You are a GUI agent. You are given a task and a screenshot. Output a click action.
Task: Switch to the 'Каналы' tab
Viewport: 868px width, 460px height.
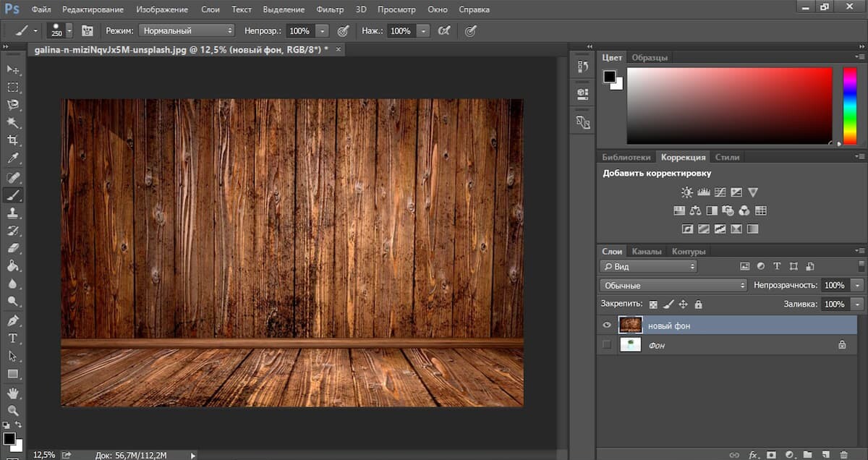coord(646,251)
